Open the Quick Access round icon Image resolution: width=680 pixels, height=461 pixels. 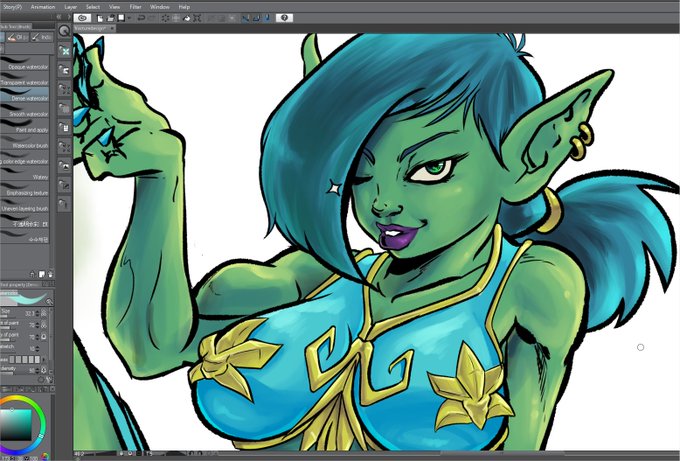[x=64, y=31]
